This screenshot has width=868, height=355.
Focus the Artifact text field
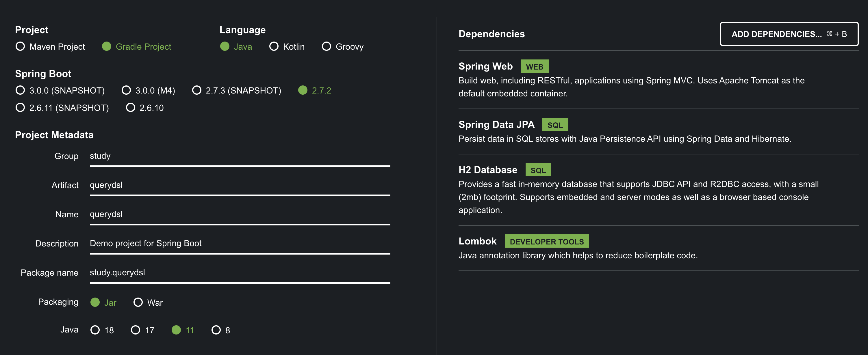[x=239, y=185]
